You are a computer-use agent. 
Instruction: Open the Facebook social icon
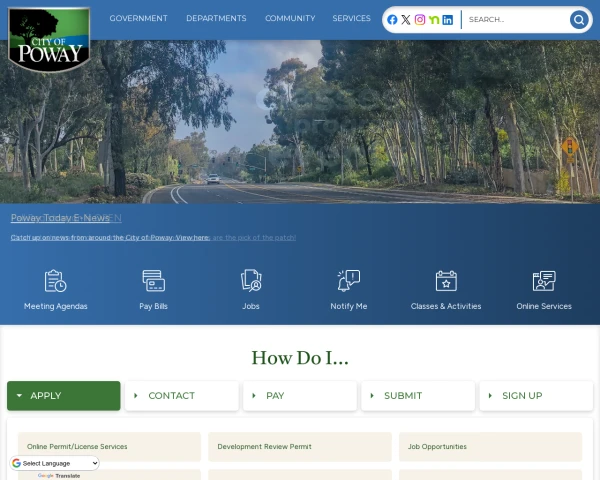tap(392, 20)
